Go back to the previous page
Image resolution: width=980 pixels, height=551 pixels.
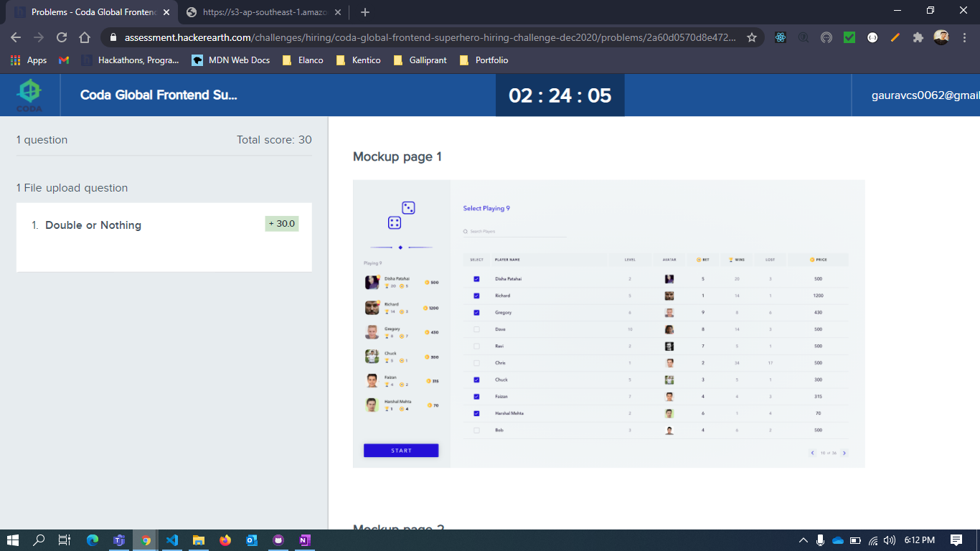point(16,37)
